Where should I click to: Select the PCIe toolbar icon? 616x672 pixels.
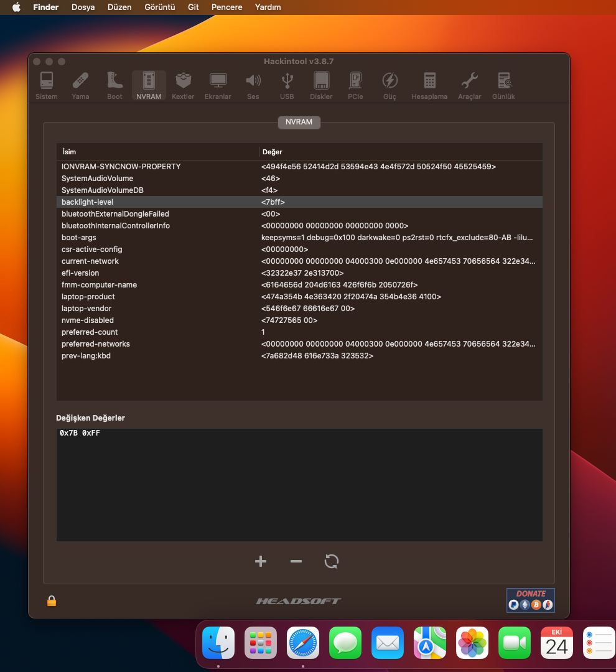pyautogui.click(x=355, y=86)
